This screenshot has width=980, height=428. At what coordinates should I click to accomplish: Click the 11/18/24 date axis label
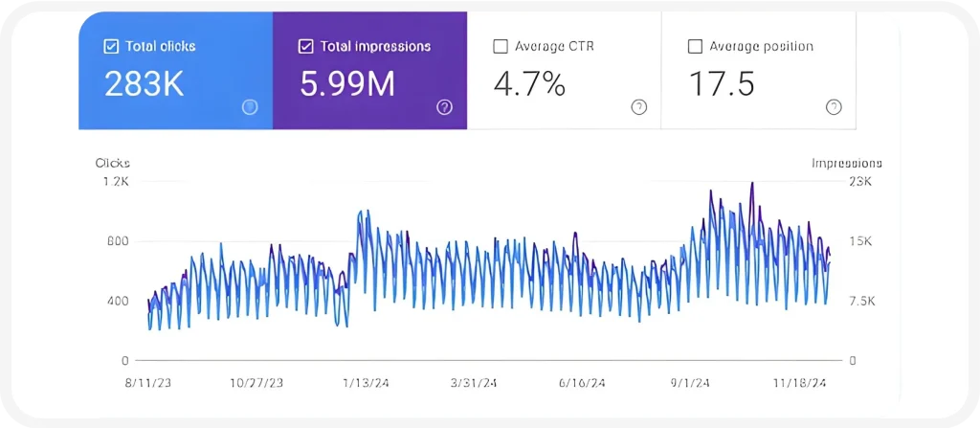[800, 382]
